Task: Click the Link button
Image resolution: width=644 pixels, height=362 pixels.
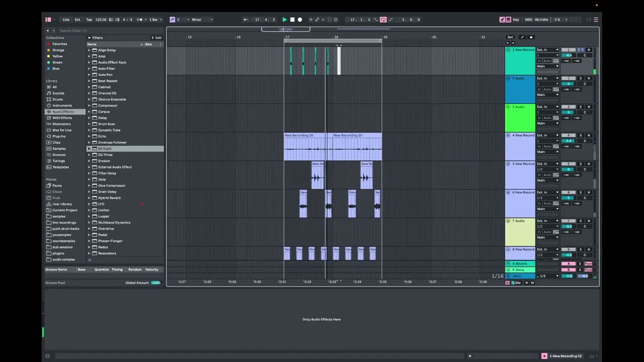Action: pyautogui.click(x=66, y=20)
